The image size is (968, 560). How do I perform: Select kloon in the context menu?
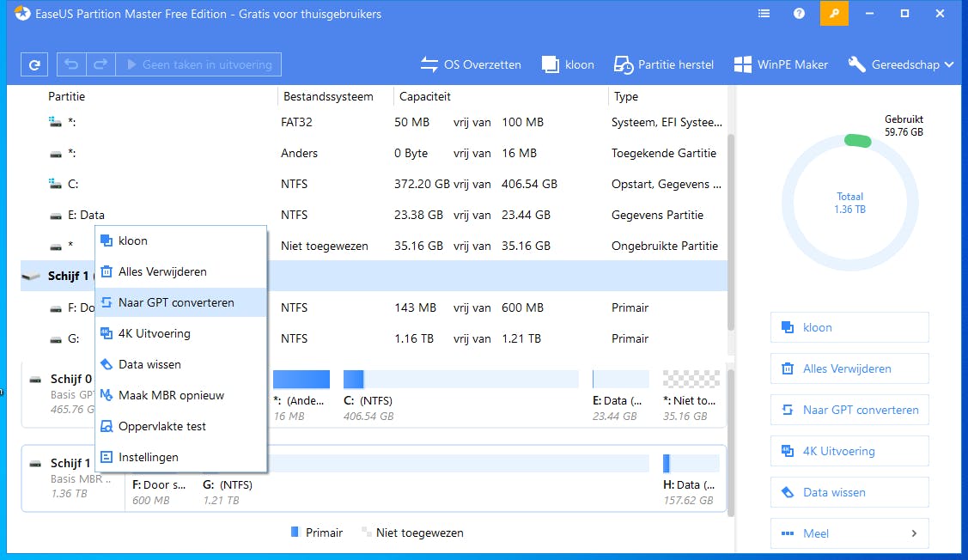pos(181,240)
